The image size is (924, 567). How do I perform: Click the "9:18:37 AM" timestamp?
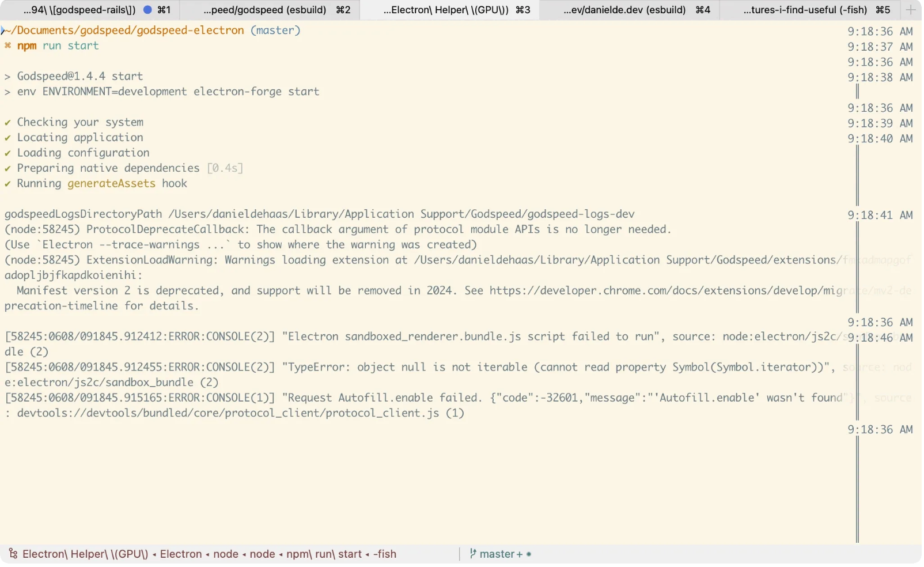(880, 47)
